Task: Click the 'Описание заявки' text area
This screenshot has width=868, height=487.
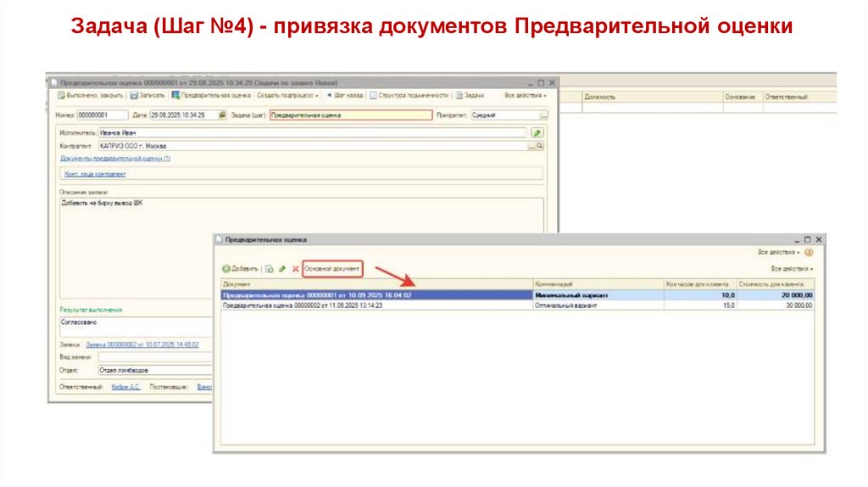Action: click(302, 249)
